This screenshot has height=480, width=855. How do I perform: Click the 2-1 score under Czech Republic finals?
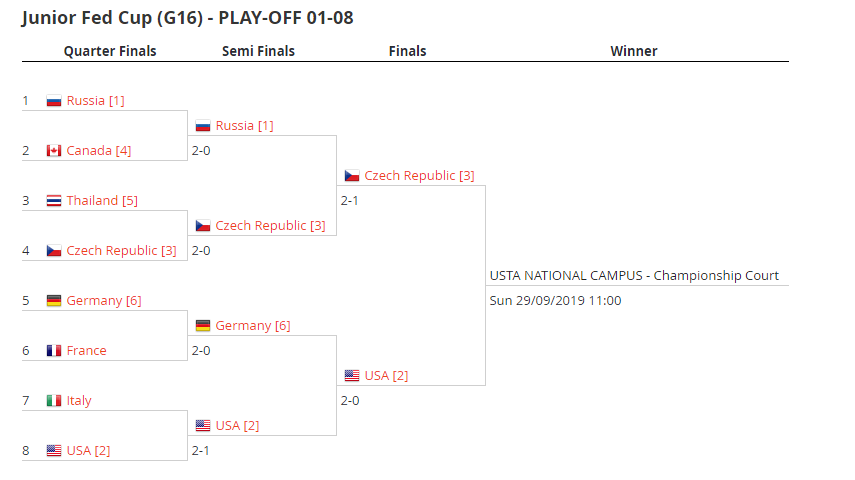pos(350,201)
